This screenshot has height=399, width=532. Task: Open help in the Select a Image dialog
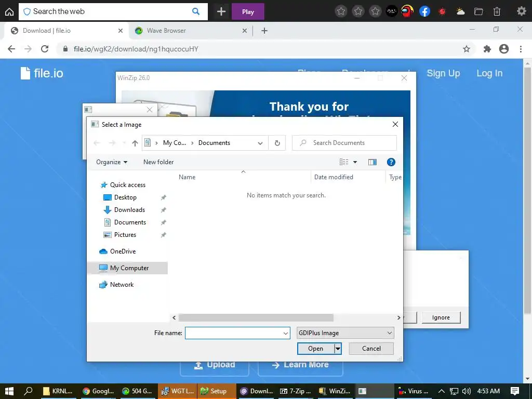pos(391,162)
